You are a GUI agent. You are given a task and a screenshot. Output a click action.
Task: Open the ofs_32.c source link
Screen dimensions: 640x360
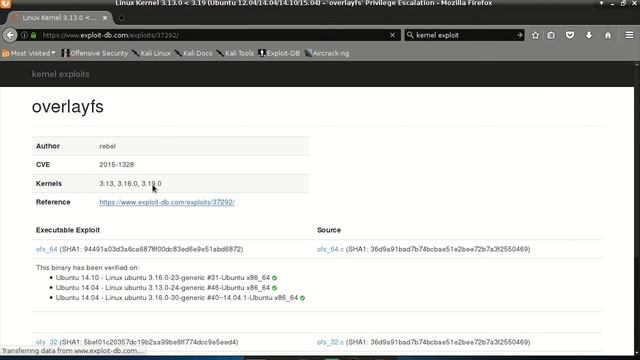pos(330,342)
